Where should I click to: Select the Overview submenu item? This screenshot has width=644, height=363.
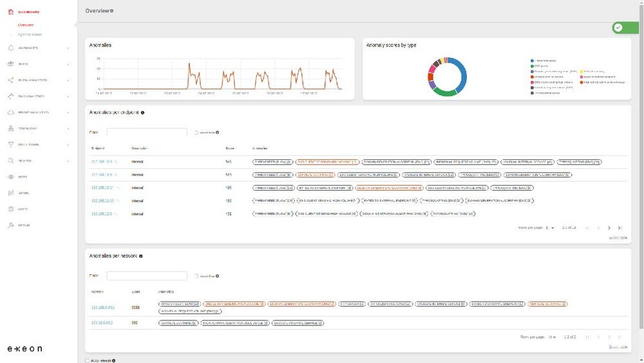click(26, 25)
